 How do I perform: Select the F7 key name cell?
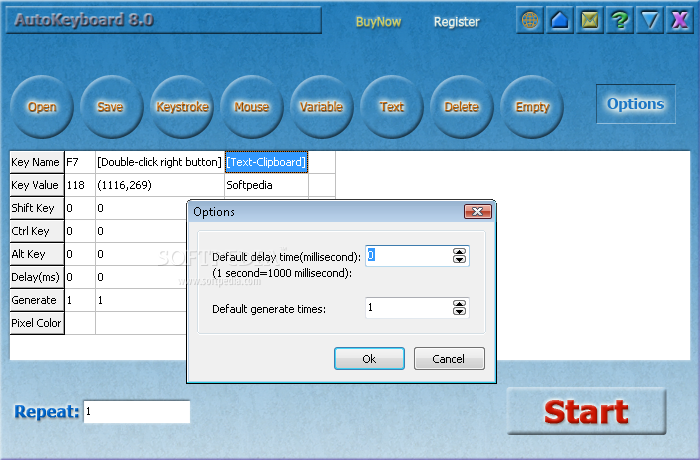(79, 162)
